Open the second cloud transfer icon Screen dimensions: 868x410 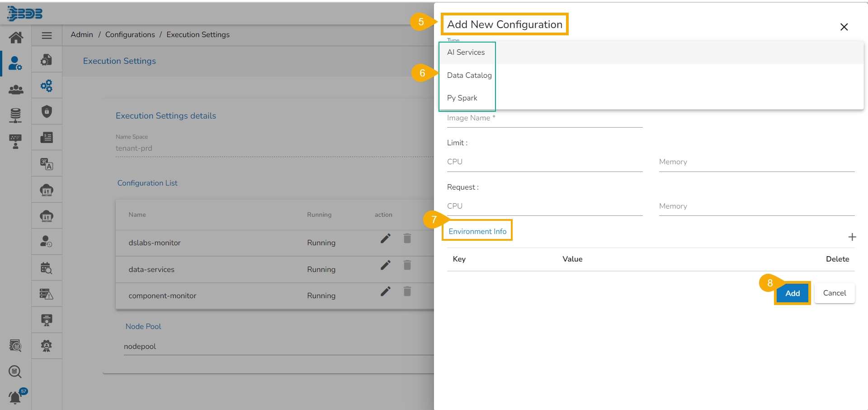point(47,216)
